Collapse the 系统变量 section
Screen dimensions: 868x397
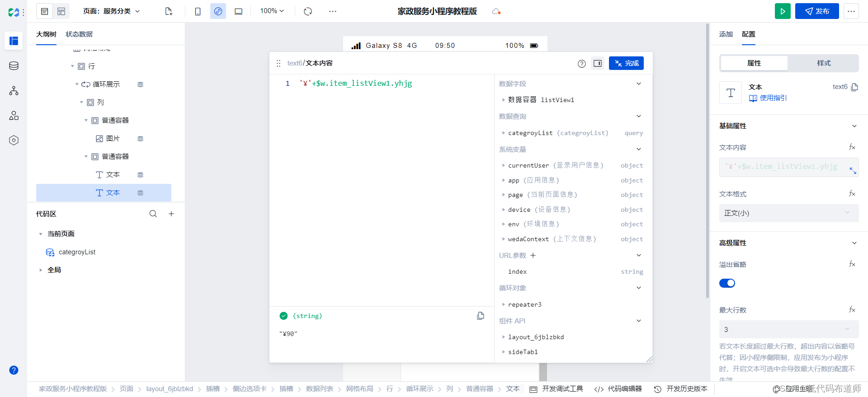click(639, 149)
